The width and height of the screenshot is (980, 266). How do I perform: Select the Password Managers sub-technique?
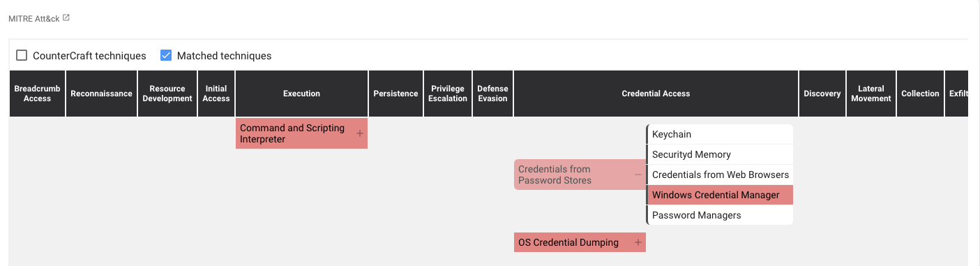tap(720, 215)
